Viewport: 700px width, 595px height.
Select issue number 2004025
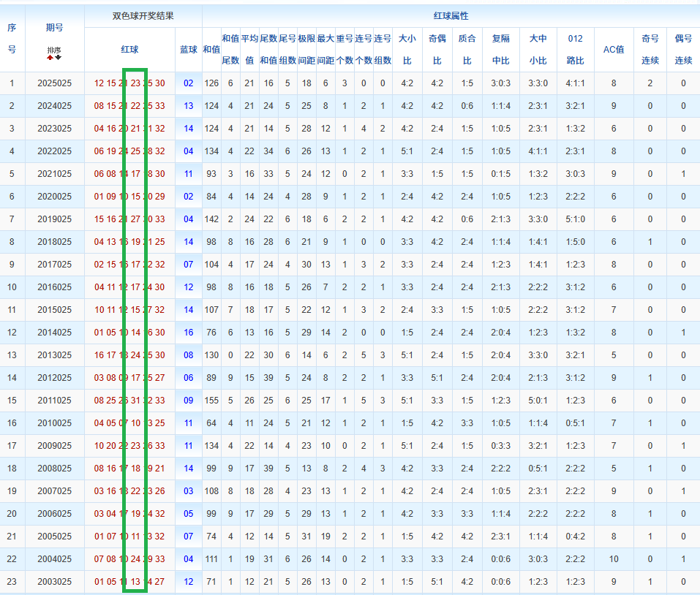tap(54, 559)
